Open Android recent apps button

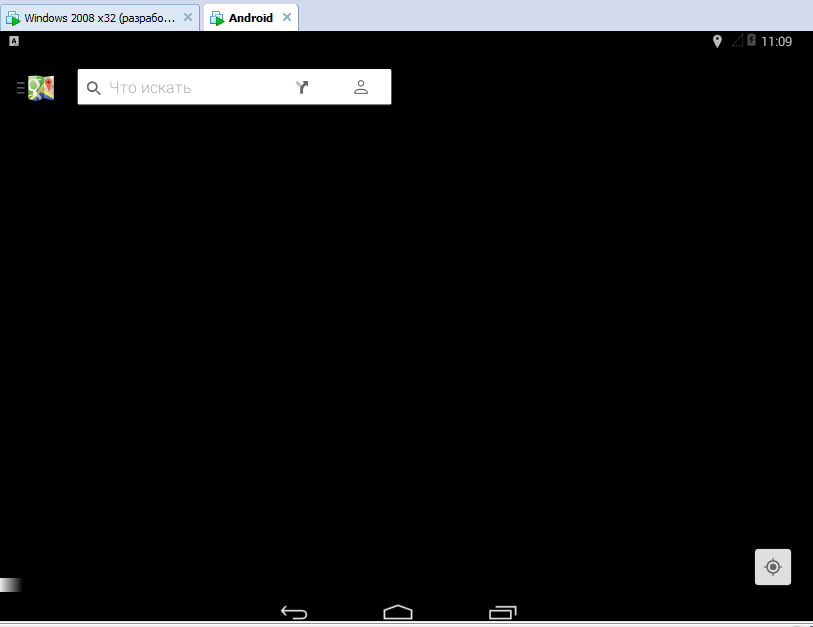[503, 612]
